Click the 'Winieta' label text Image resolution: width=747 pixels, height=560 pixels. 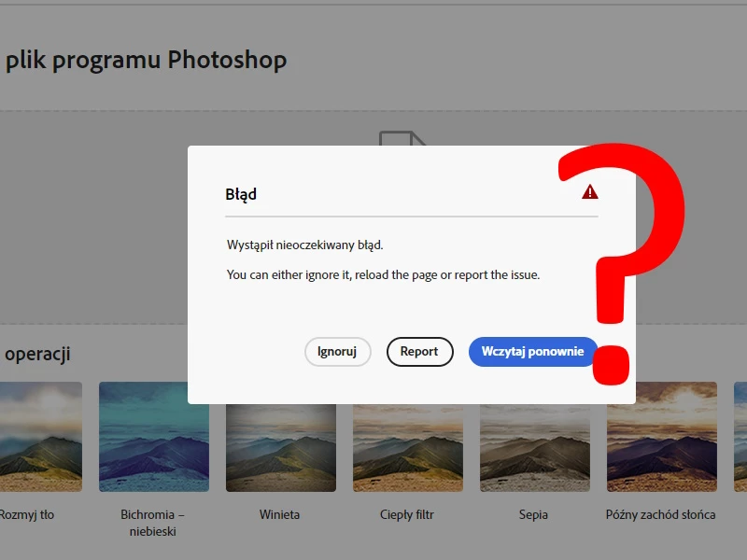[279, 515]
